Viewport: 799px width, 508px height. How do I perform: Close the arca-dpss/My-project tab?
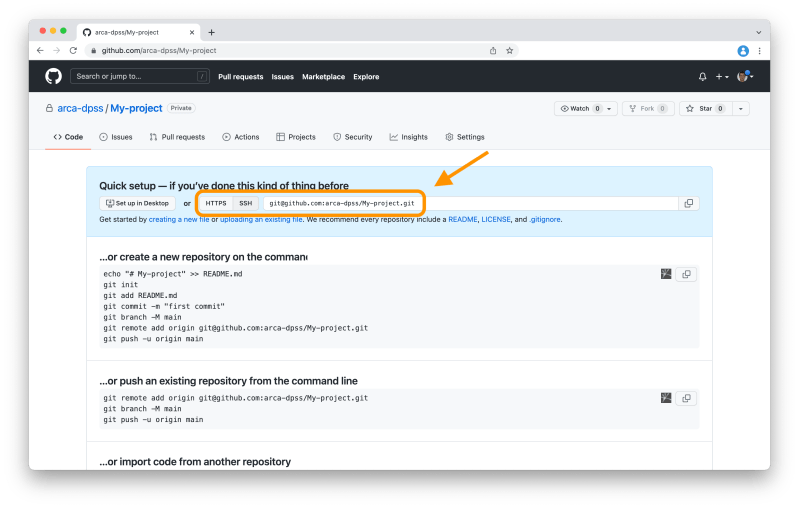[192, 32]
